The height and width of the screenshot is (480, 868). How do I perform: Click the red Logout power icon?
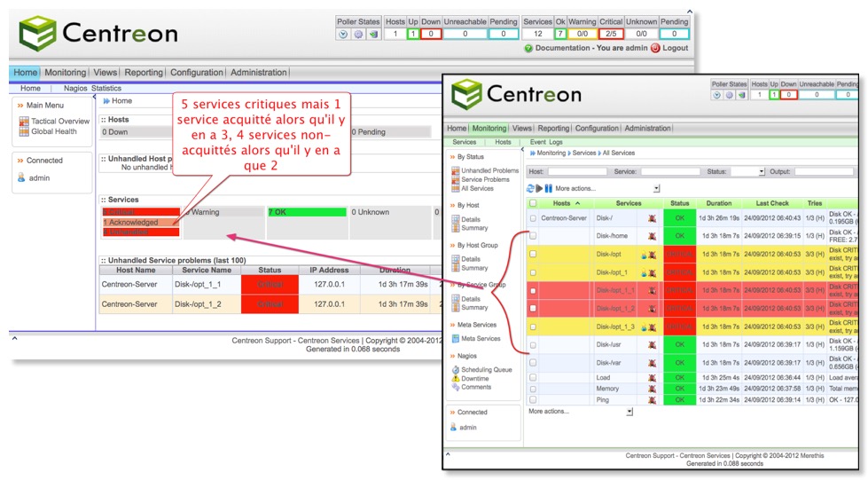[655, 48]
